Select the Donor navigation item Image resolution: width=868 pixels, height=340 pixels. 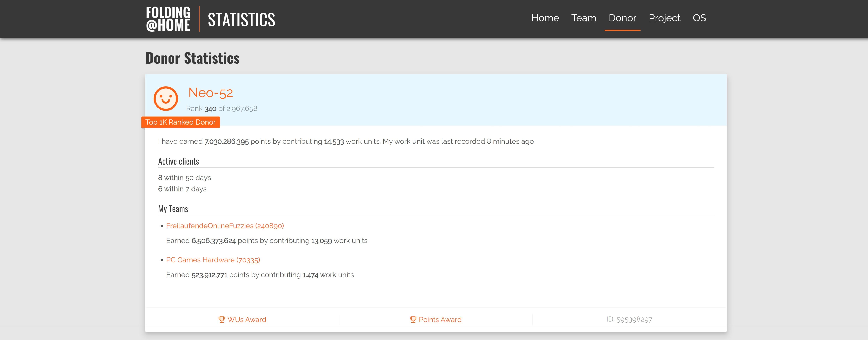(622, 18)
